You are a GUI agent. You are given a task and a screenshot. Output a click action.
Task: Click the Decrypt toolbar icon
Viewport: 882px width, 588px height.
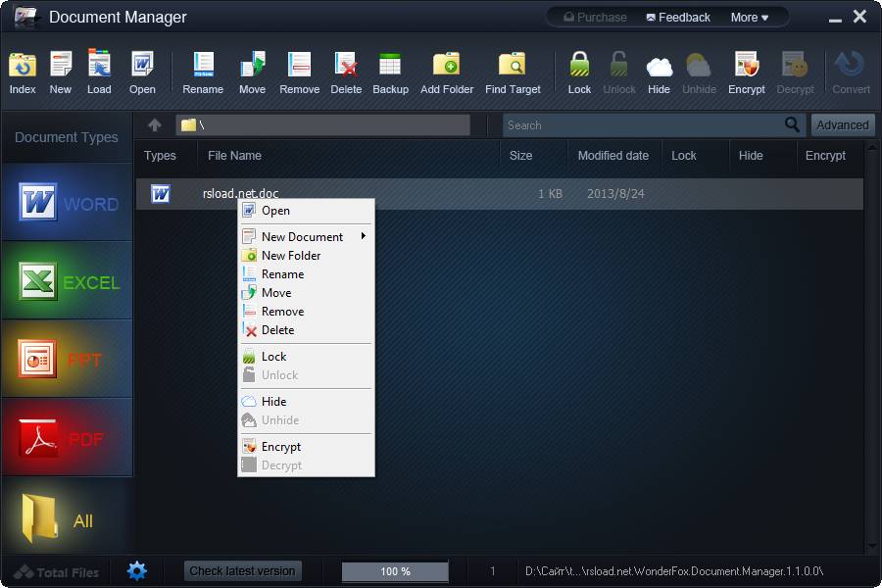(795, 64)
